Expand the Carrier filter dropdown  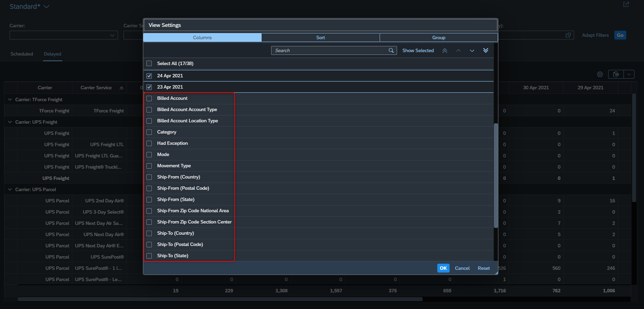112,35
